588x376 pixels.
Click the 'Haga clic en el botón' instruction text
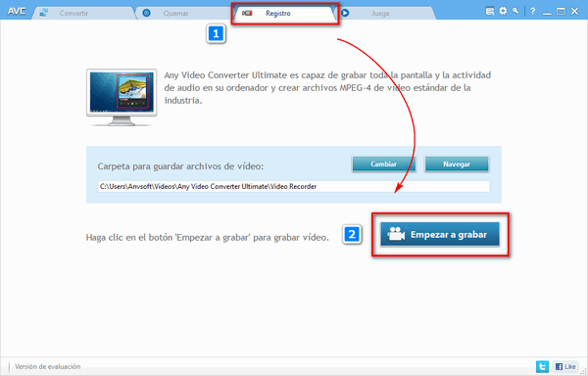tap(207, 237)
